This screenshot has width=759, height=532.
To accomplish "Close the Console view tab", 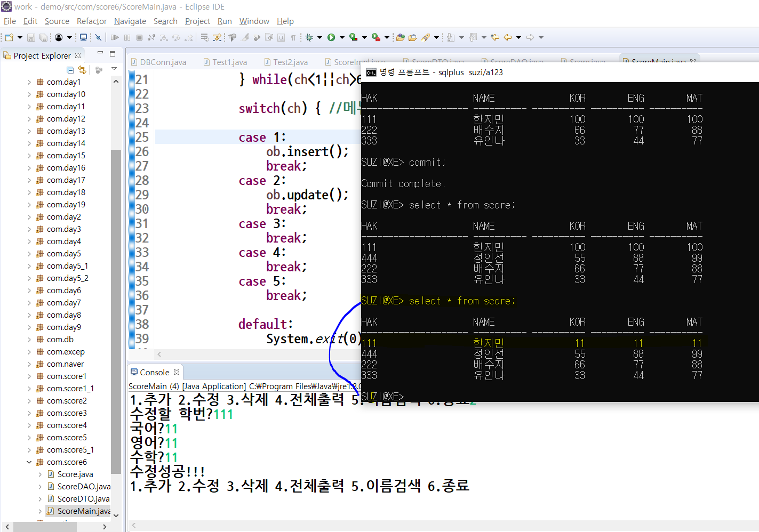I will pos(177,372).
